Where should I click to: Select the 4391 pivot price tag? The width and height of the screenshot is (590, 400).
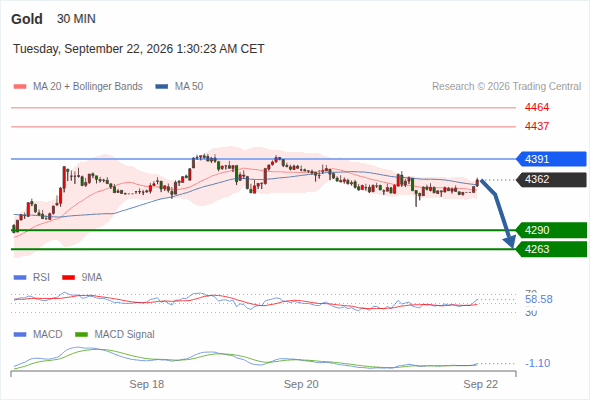pos(551,159)
